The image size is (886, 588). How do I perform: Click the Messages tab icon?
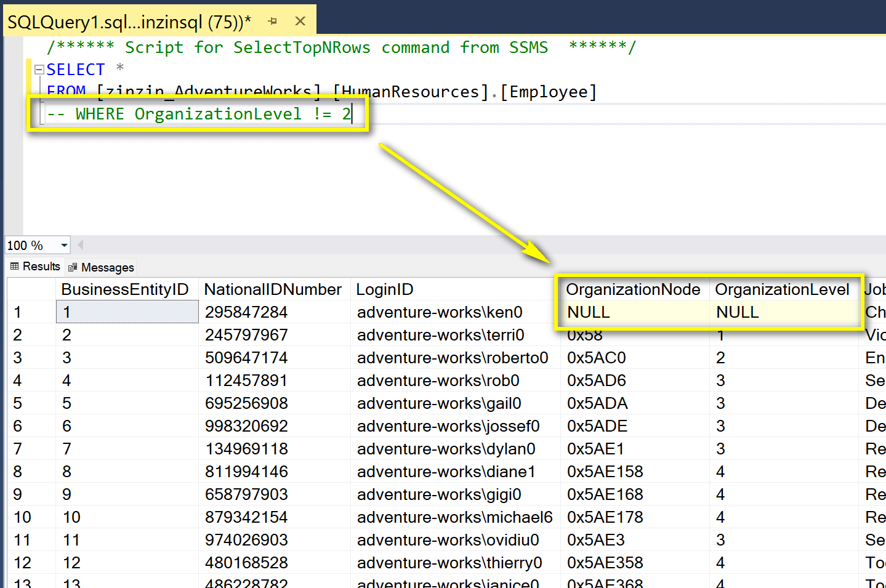pos(73,267)
